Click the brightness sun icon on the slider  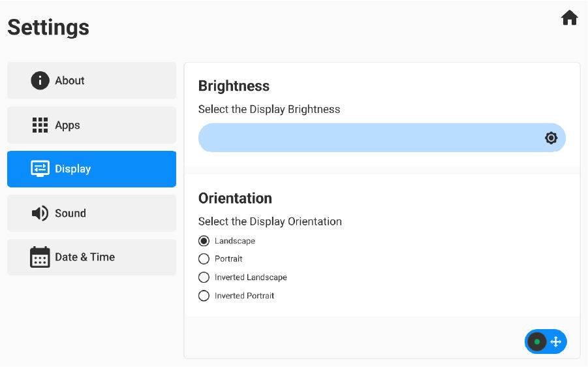pyautogui.click(x=551, y=138)
